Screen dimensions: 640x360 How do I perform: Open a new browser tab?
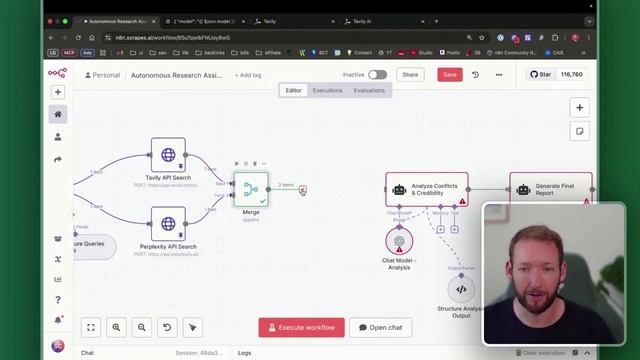pyautogui.click(x=436, y=21)
